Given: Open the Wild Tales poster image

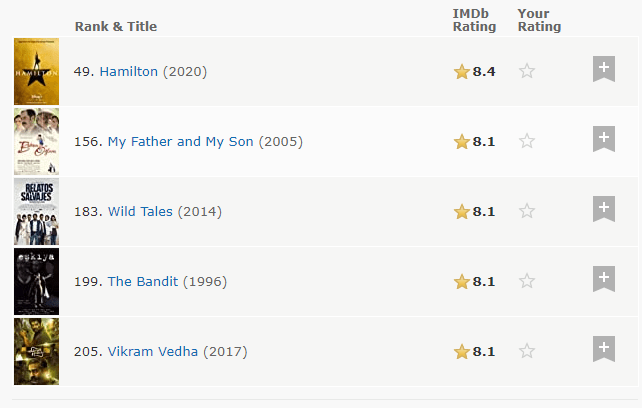Looking at the screenshot, I should [36, 212].
